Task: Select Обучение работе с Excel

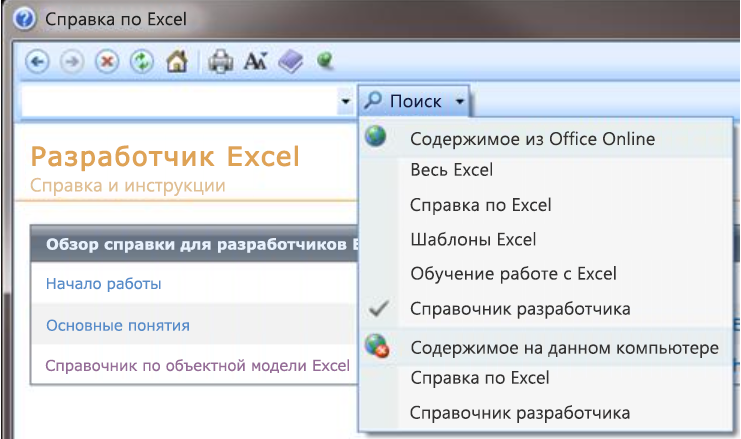Action: 513,274
